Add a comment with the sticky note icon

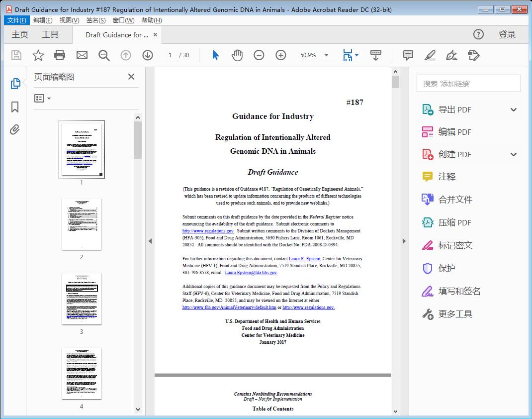coord(408,55)
